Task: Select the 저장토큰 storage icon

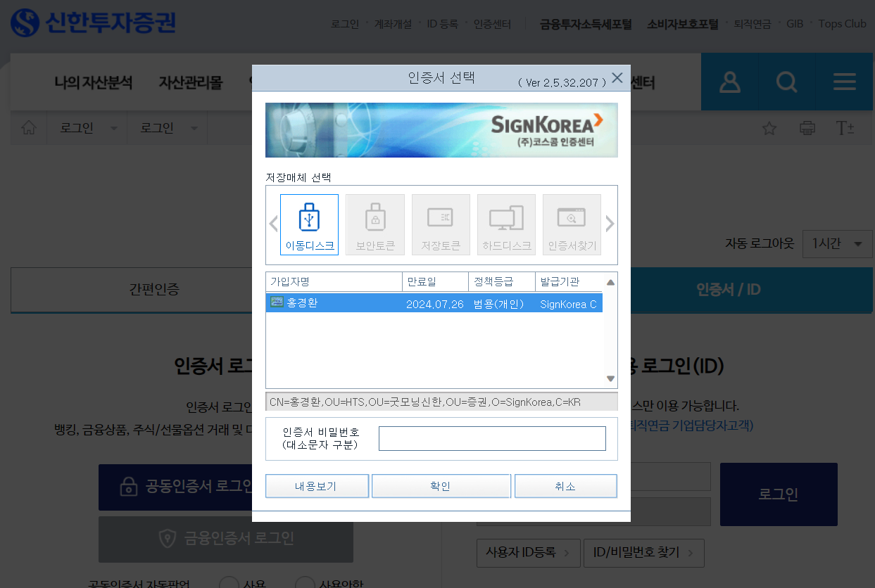Action: click(441, 224)
